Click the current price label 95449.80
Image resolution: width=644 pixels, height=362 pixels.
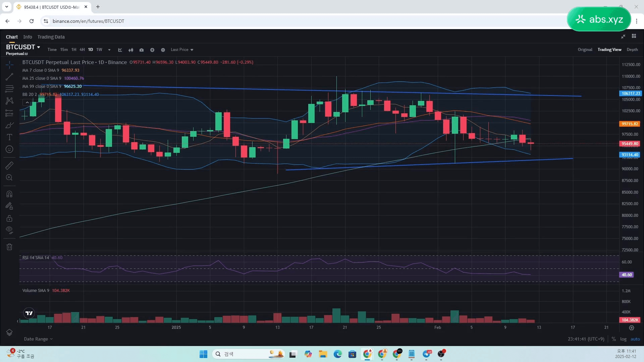click(x=630, y=144)
